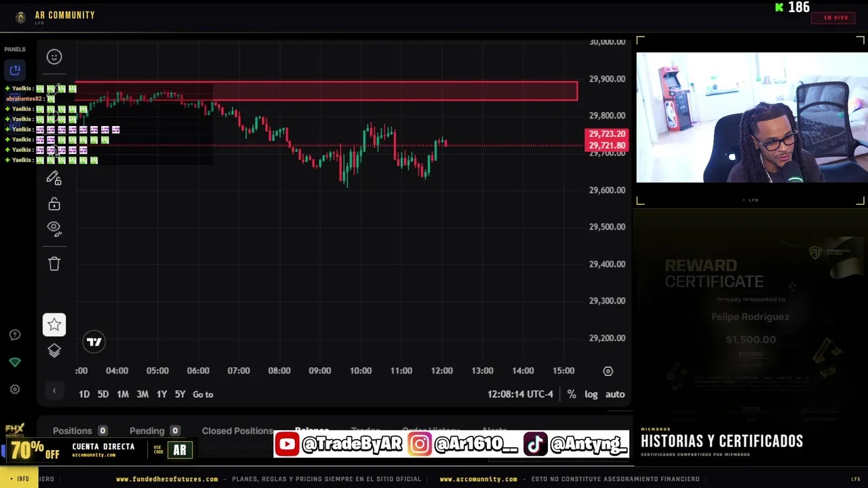The image size is (868, 488).
Task: Set the chart range to 5Y
Action: [x=180, y=394]
